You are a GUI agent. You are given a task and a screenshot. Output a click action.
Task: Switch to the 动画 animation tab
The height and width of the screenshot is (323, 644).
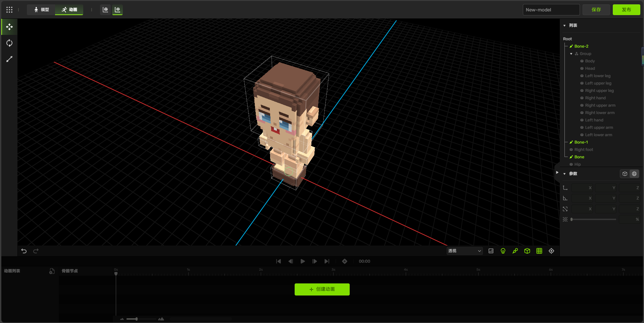69,10
